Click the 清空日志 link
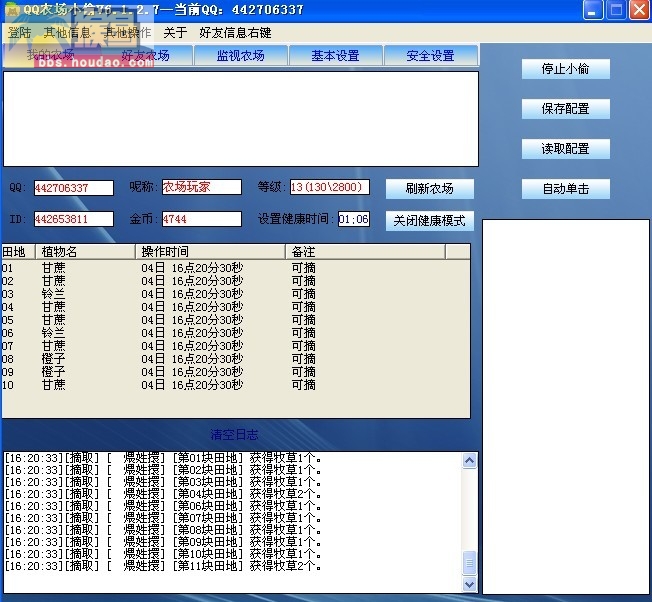Viewport: 652px width, 602px height. click(234, 434)
